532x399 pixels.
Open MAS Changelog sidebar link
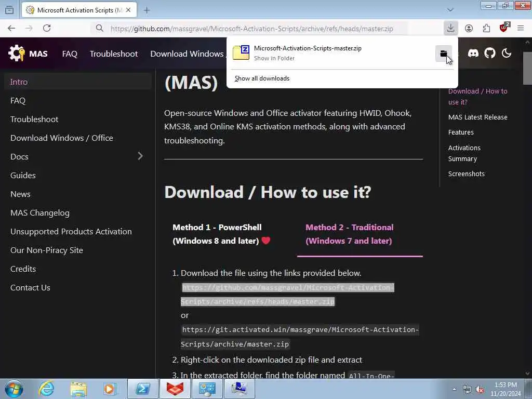(39, 212)
